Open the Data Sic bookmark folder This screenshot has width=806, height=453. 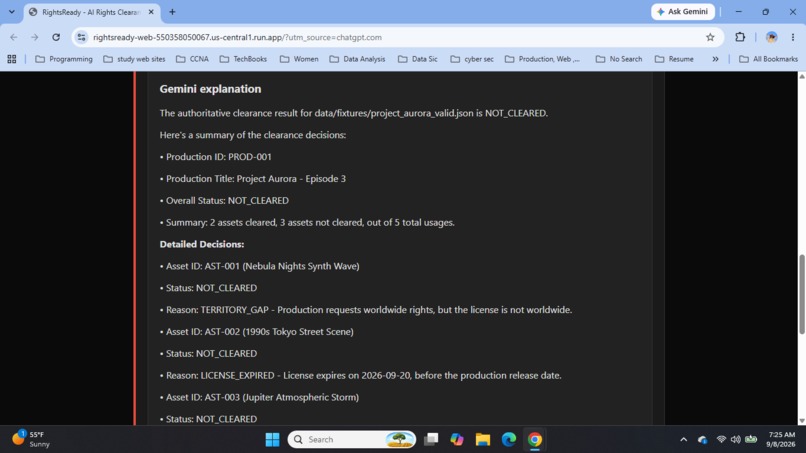[x=418, y=59]
